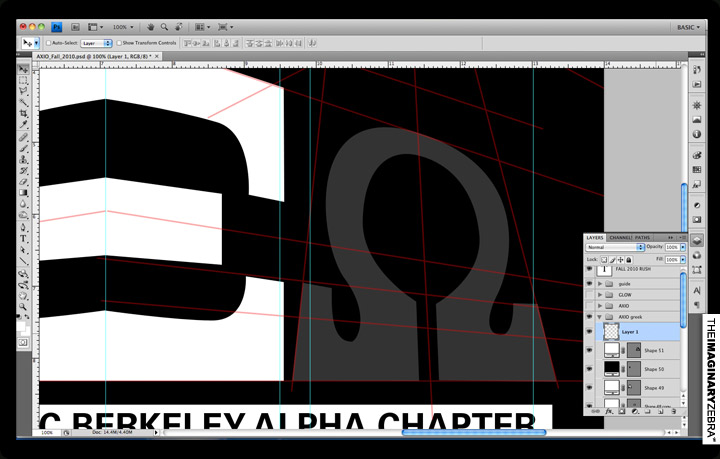This screenshot has width=720, height=459.
Task: Switch to the Paths tab
Action: [645, 237]
